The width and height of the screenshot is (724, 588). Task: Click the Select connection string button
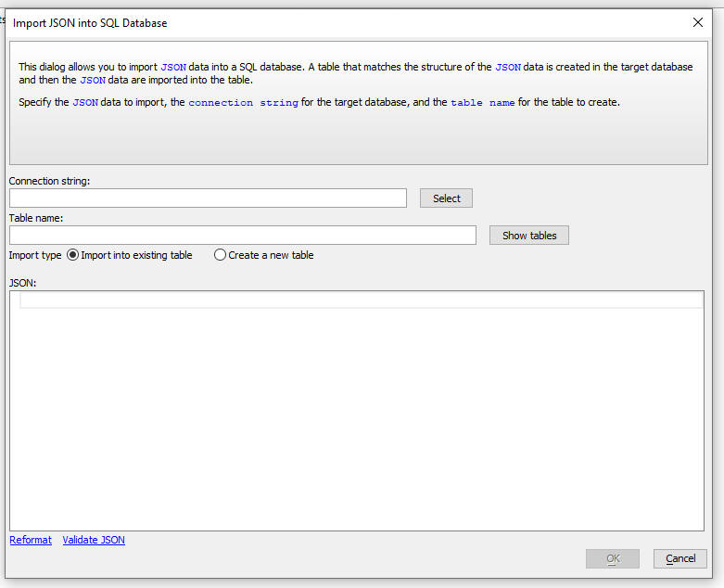point(446,198)
